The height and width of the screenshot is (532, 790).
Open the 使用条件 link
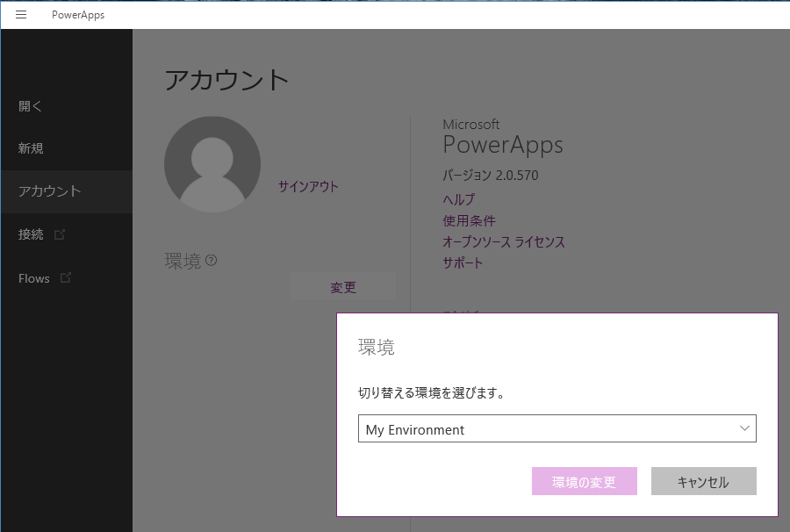(469, 220)
